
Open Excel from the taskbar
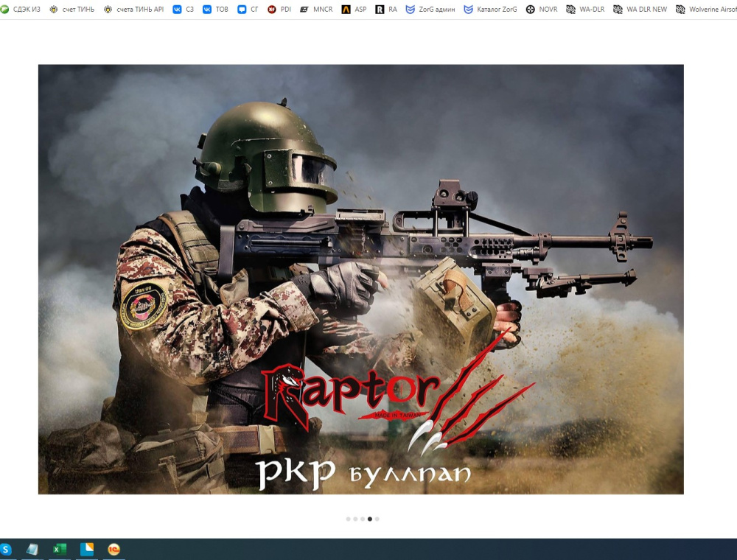coord(59,549)
